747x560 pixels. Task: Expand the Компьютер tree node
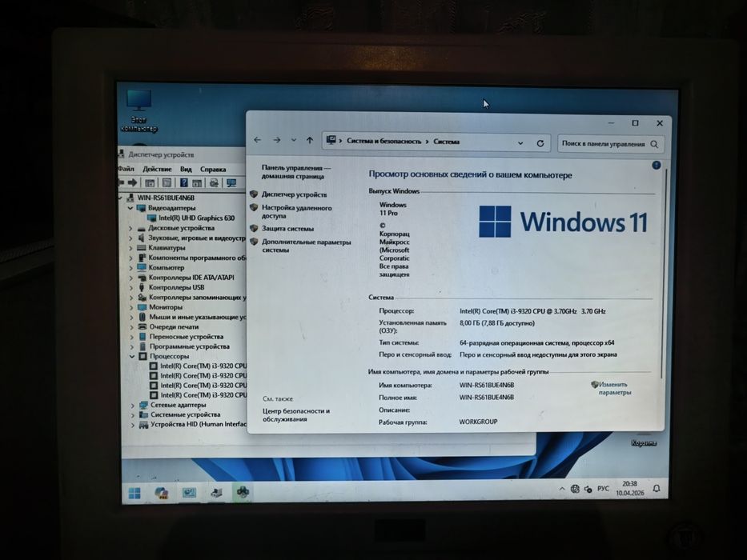pos(131,268)
